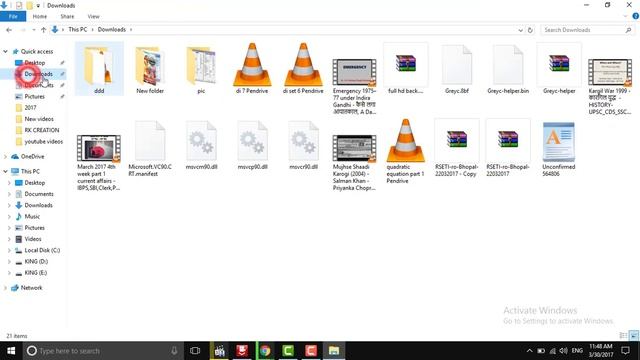The width and height of the screenshot is (640, 360).
Task: Open the New folder item
Action: point(150,69)
